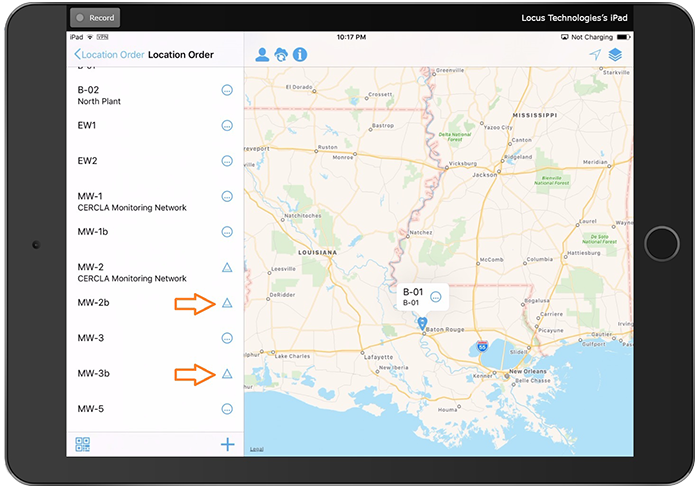Tap the MISSISSIPPI state label on map
The height and width of the screenshot is (488, 700).
pyautogui.click(x=535, y=115)
